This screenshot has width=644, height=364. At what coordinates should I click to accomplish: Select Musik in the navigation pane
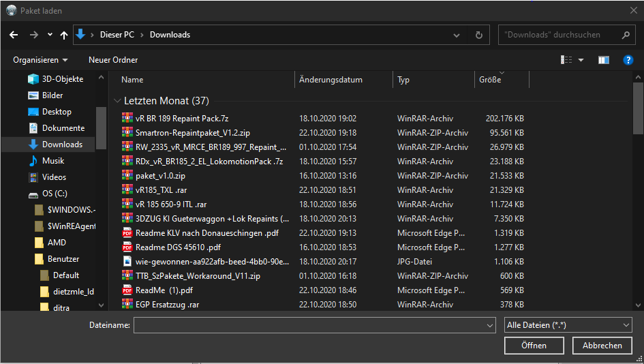tap(53, 161)
